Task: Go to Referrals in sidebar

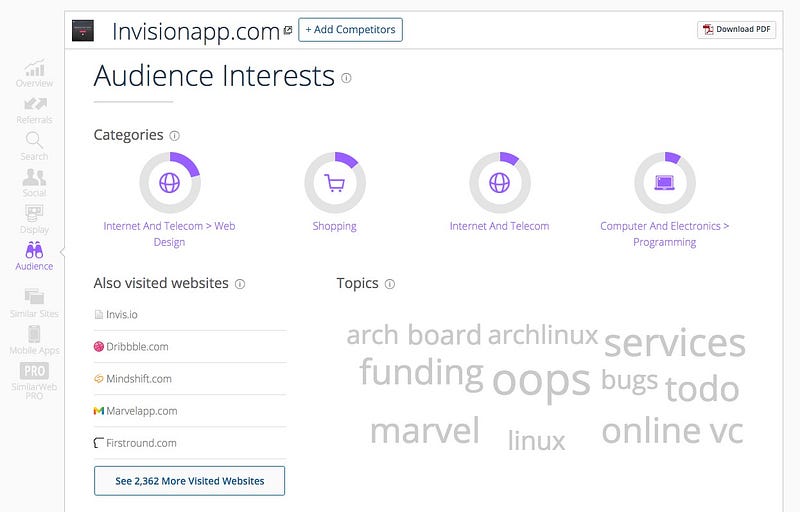Action: click(34, 111)
